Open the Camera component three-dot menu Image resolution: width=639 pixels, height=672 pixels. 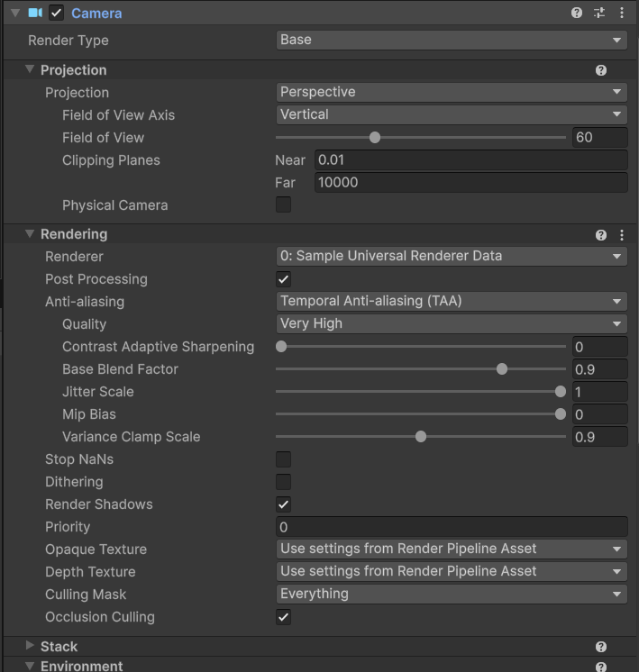(622, 13)
